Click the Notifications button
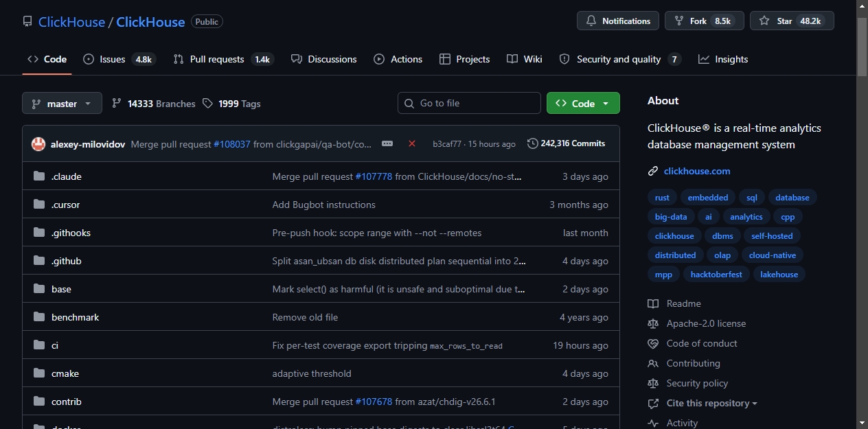The width and height of the screenshot is (868, 429). tap(618, 21)
